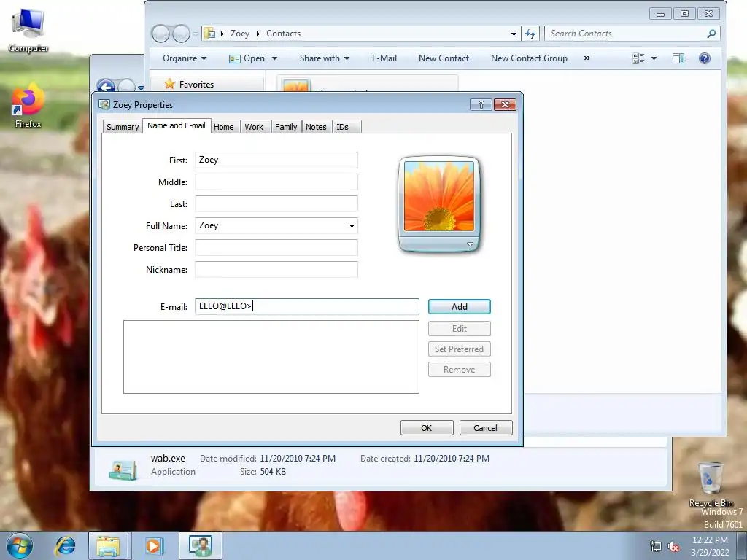Image resolution: width=747 pixels, height=560 pixels.
Task: Expand the Full Name dropdown
Action: 352,226
